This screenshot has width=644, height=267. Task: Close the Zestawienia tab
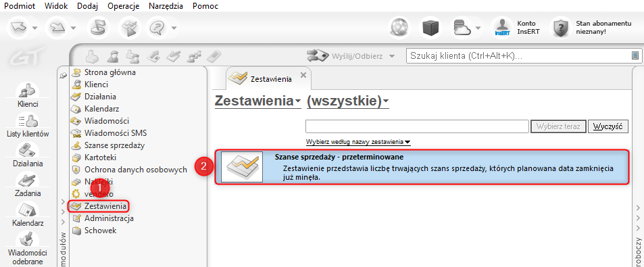click(x=303, y=75)
